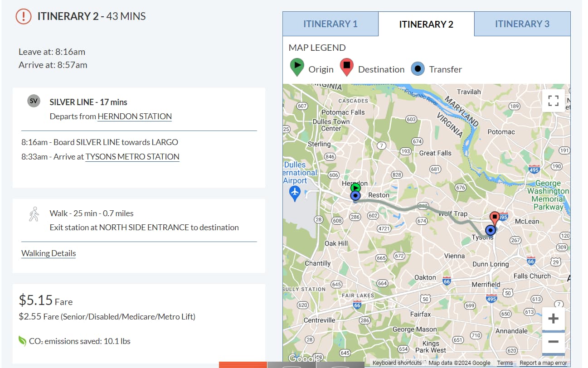Image resolution: width=588 pixels, height=368 pixels.
Task: Click the destination pin in map legend
Action: (346, 68)
